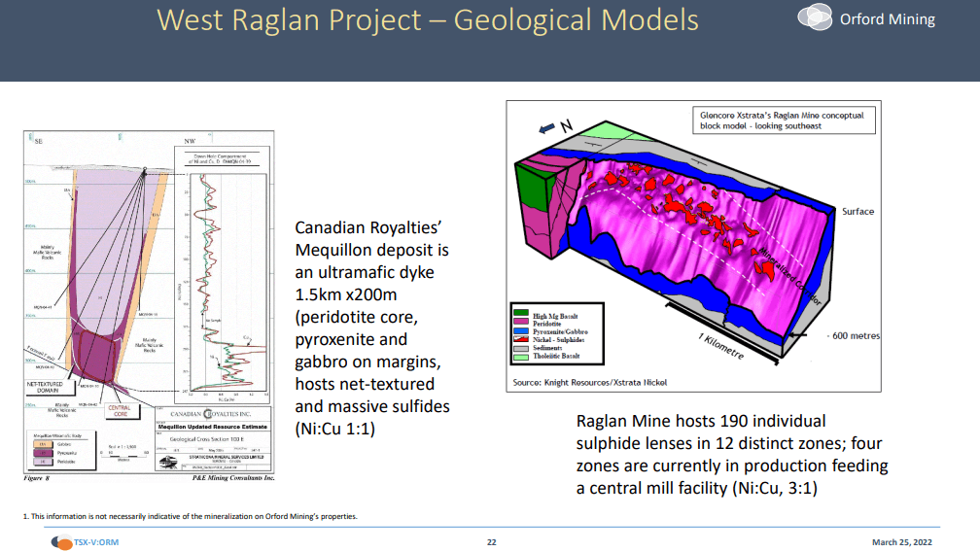Click the High Mg Basalt legend label
Image resolution: width=980 pixels, height=552 pixels.
tap(555, 316)
